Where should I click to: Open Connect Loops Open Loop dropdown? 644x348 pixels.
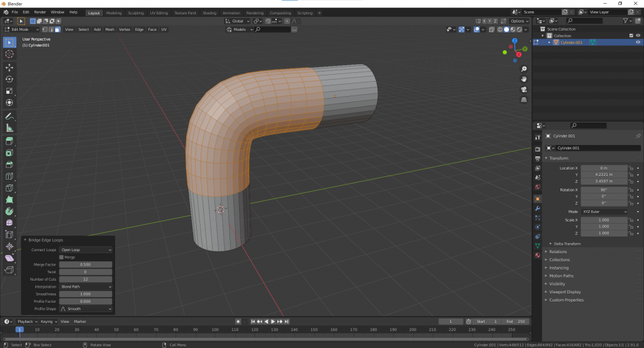[x=86, y=250]
